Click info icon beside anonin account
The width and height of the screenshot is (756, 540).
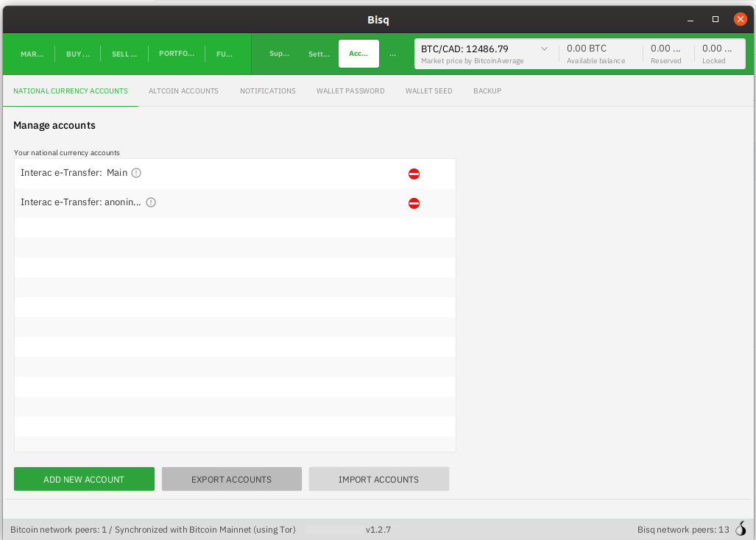click(x=151, y=202)
